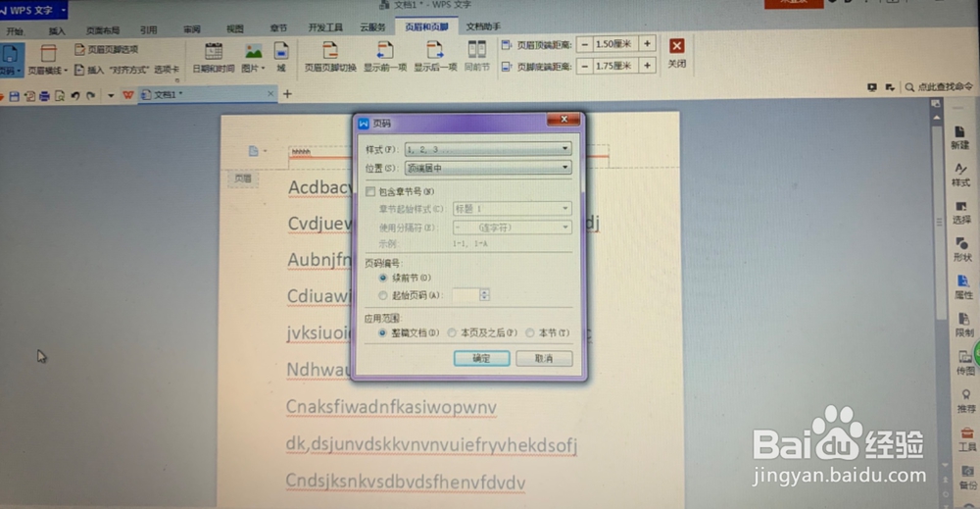This screenshot has height=509, width=980.
Task: Select the 文档1 document tab
Action: tap(206, 94)
